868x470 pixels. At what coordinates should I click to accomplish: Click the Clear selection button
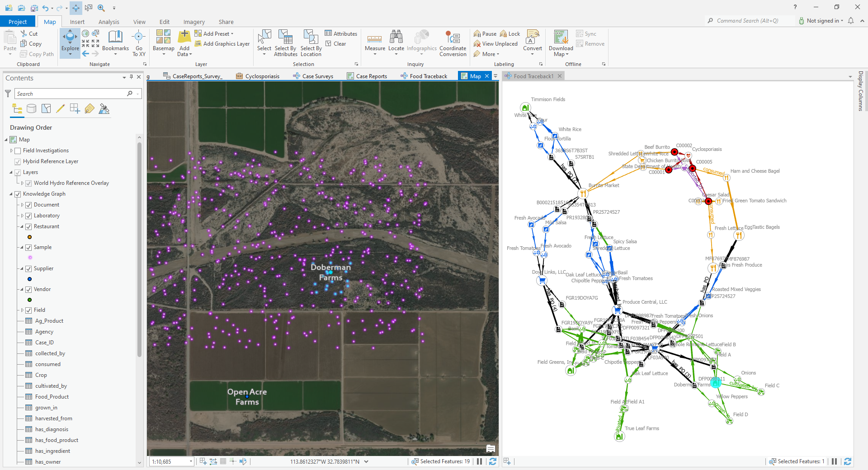point(336,43)
